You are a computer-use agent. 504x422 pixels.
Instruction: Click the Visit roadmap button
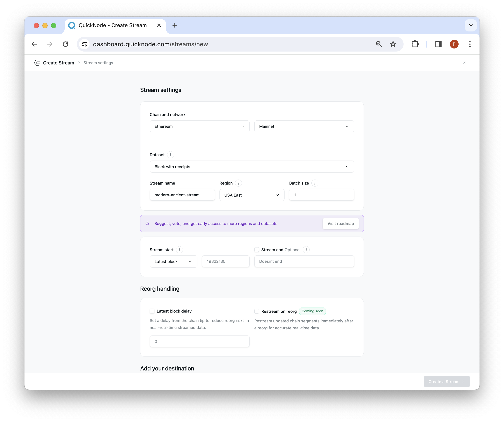pos(341,223)
